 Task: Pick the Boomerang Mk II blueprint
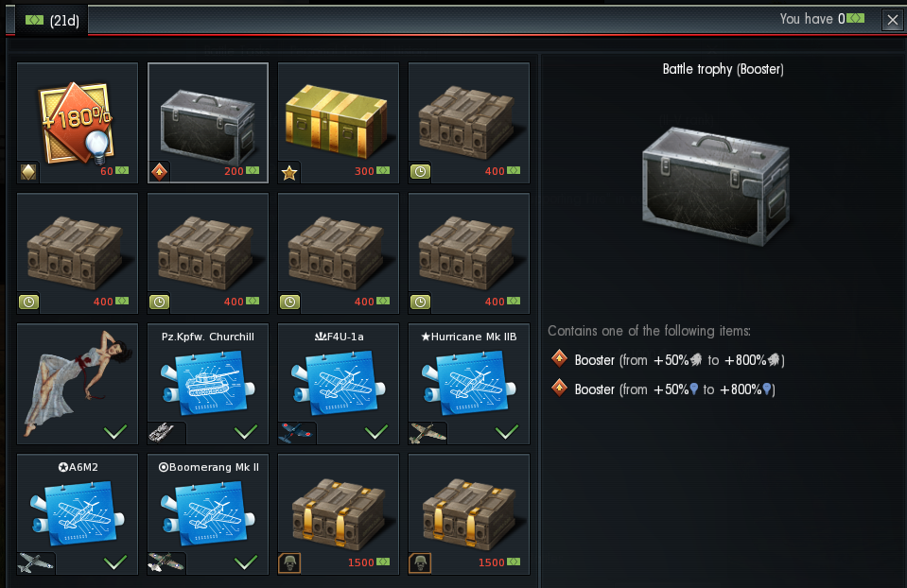click(x=208, y=514)
